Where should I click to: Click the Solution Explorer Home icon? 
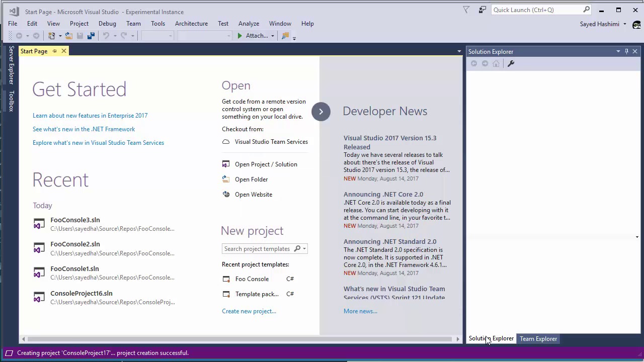coord(496,63)
